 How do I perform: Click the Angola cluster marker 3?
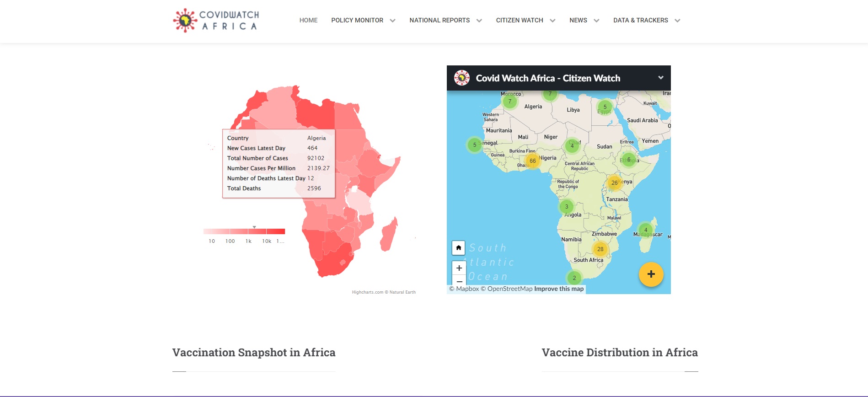click(x=566, y=207)
